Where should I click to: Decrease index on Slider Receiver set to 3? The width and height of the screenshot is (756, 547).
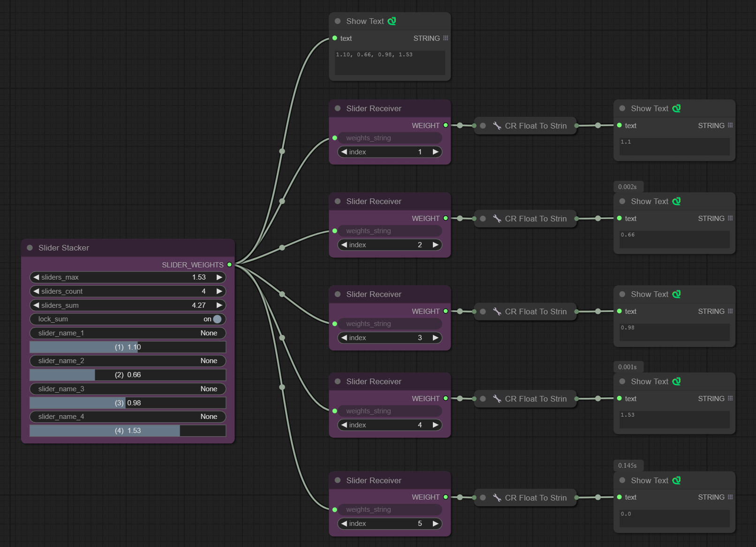pos(344,338)
